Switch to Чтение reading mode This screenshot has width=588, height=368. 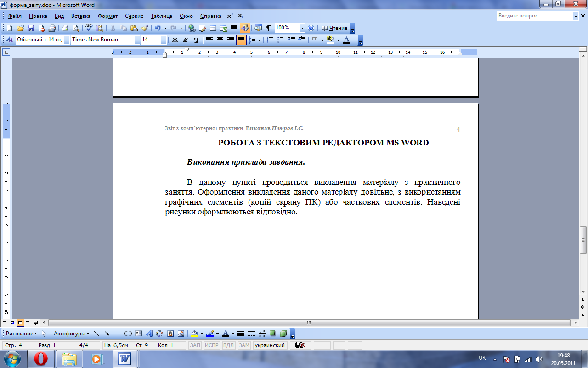pyautogui.click(x=334, y=28)
